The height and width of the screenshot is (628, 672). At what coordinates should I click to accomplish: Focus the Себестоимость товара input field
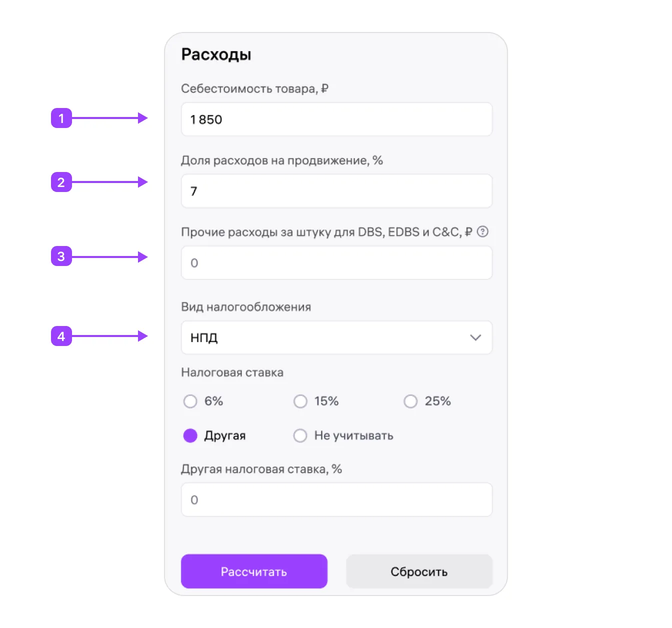coord(336,119)
